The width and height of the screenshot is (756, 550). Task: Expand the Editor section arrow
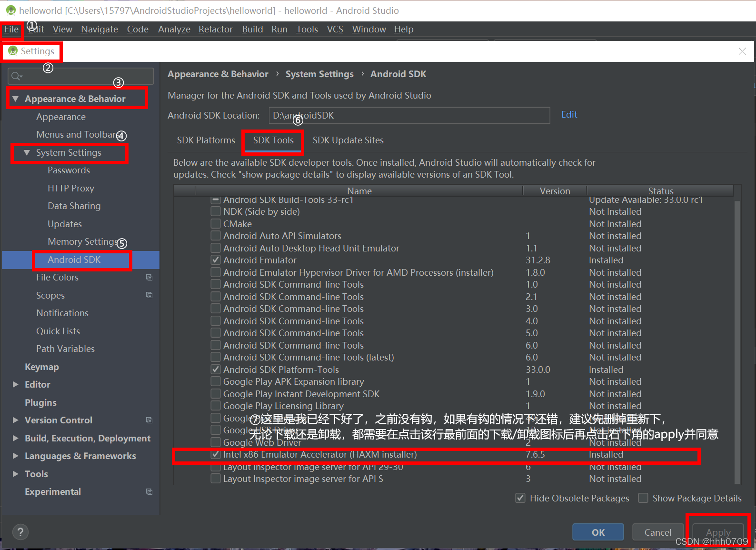click(x=15, y=384)
